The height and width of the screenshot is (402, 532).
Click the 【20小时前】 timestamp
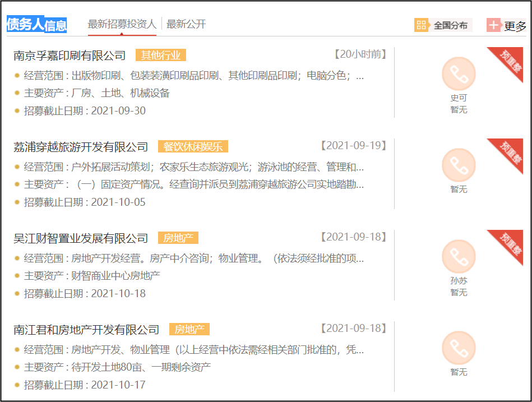tap(360, 54)
